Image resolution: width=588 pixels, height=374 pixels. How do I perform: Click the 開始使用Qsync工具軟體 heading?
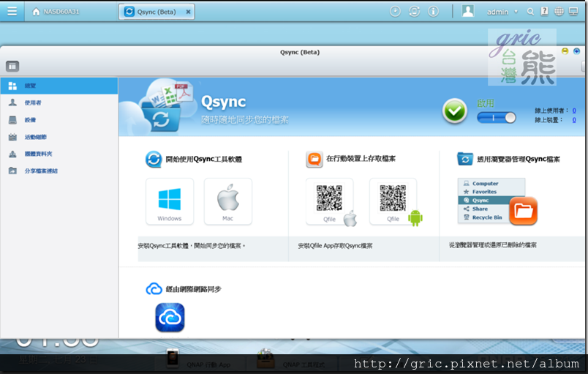coord(203,159)
